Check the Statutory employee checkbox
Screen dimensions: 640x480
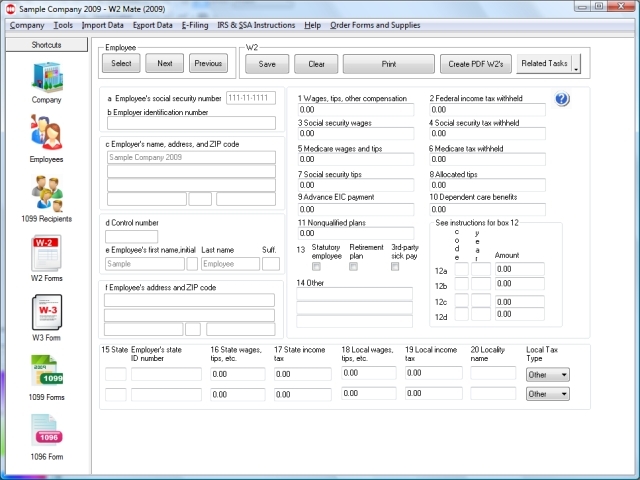[317, 267]
